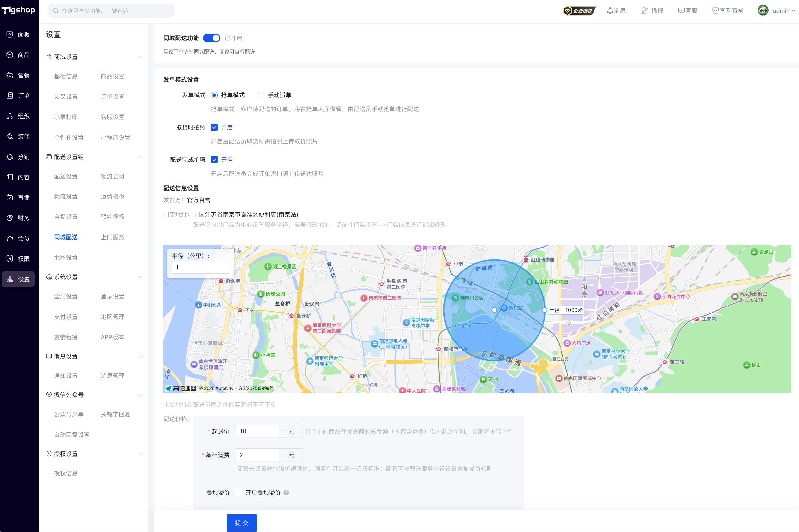Open the 会员 members sidebar icon
This screenshot has width=799, height=532.
(10, 238)
